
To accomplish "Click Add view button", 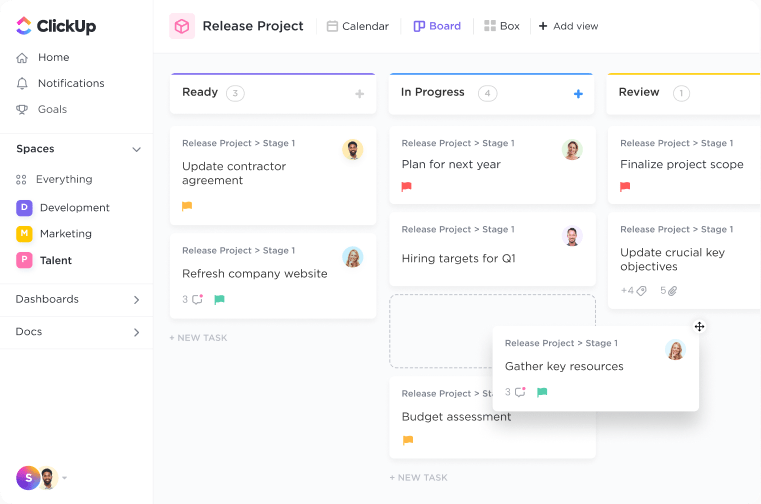I will (568, 26).
